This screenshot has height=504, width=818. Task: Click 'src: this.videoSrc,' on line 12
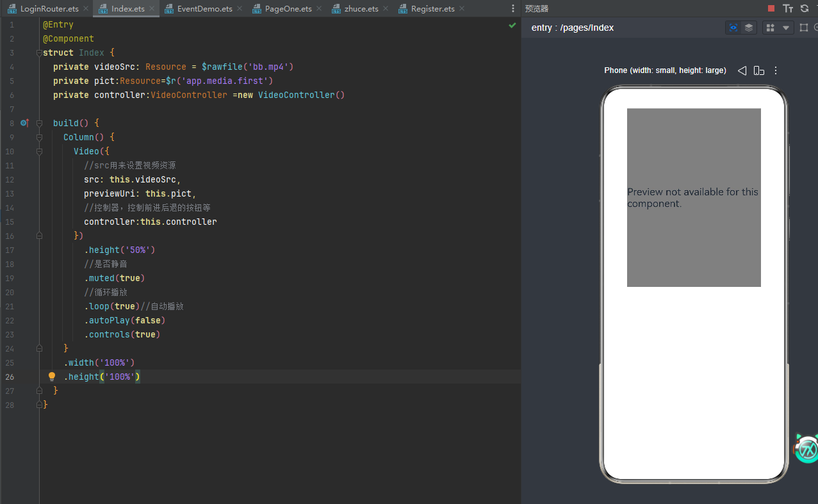point(133,179)
